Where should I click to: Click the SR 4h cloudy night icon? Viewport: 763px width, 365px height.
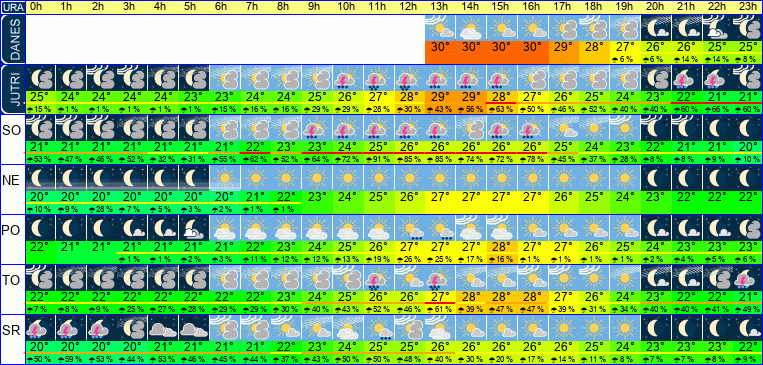click(163, 327)
